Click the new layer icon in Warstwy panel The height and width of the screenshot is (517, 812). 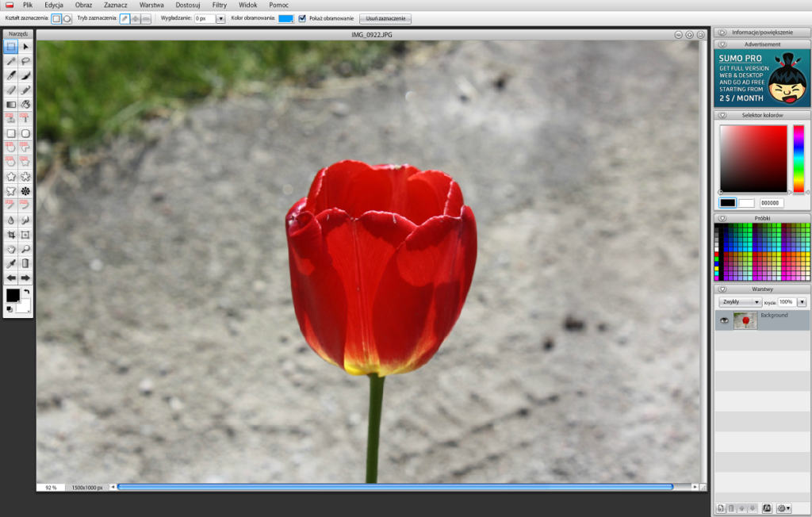point(721,507)
